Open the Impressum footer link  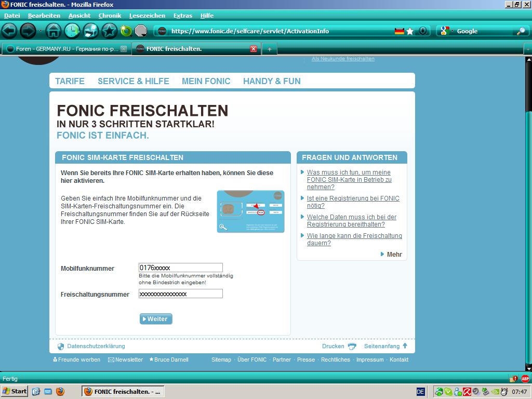click(370, 360)
